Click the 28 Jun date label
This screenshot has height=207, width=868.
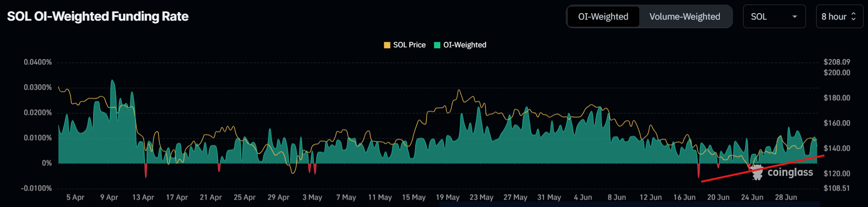point(786,197)
